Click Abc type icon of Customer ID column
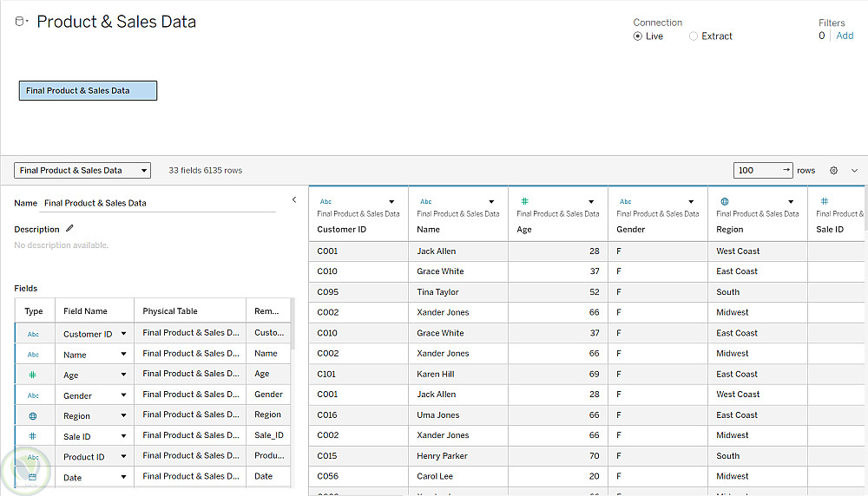The image size is (868, 496). 325,201
